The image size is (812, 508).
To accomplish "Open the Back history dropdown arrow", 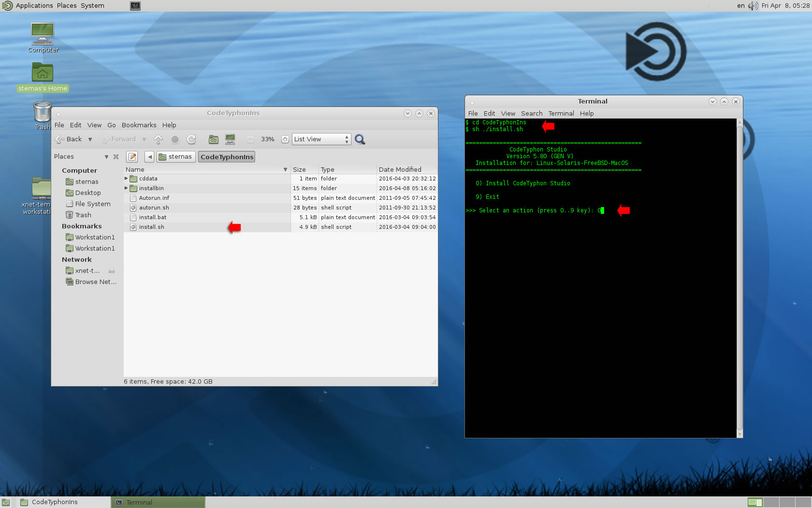I will (90, 139).
